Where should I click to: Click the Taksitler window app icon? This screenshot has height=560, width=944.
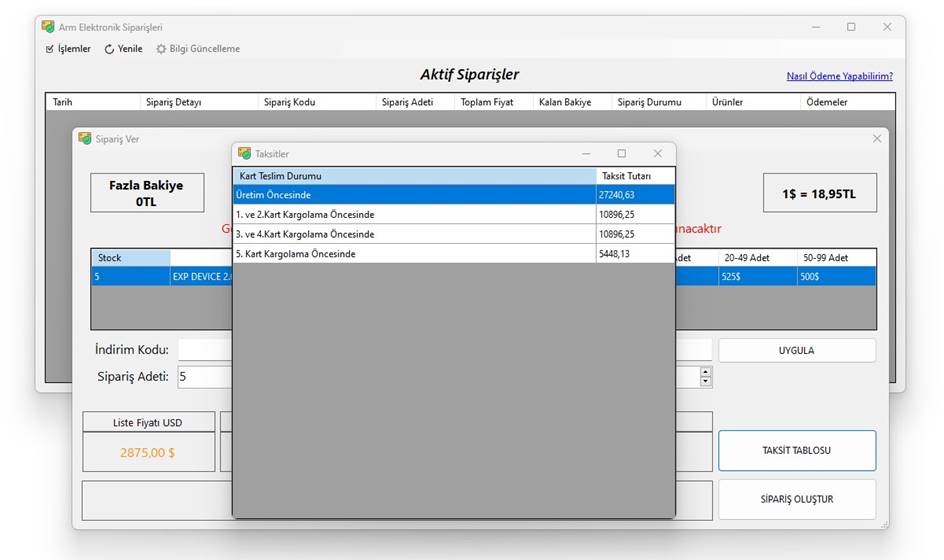pos(245,154)
